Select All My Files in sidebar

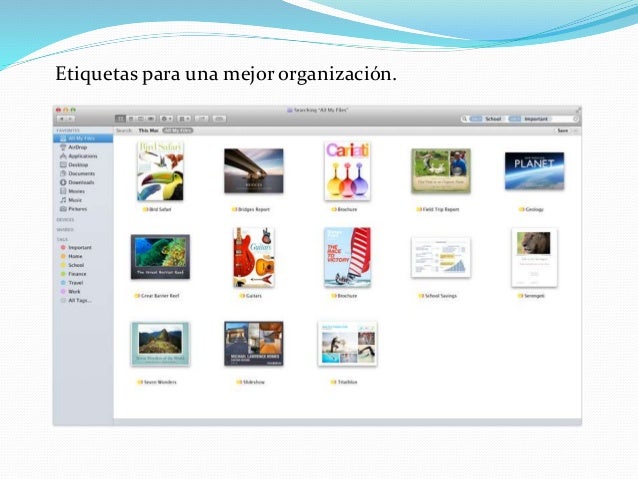(x=83, y=138)
